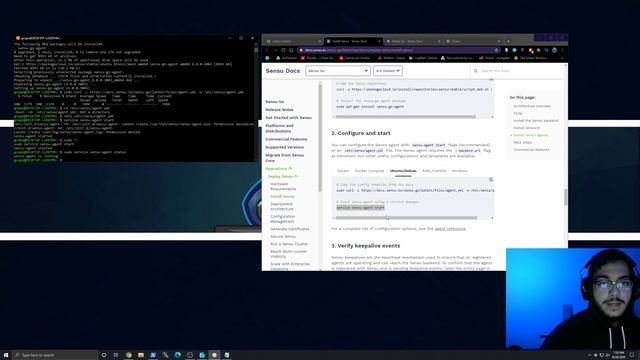
Task: Open Deployment Architecture in the sidebar
Action: coord(282,206)
